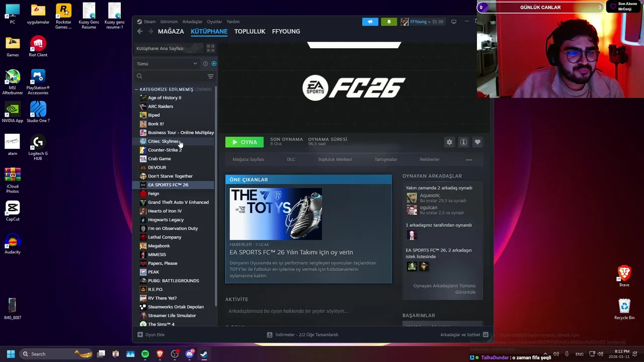Open the Oyunlar menu

214,22
